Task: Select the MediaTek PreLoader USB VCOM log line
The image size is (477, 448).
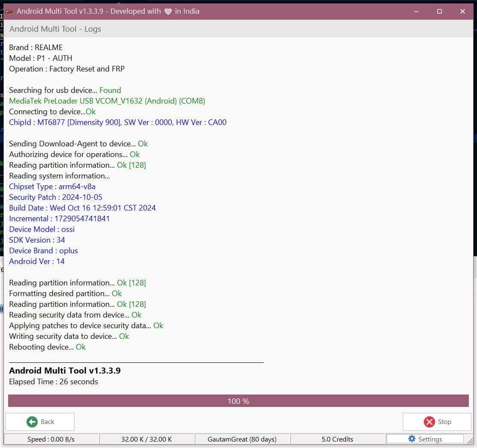Action: click(x=107, y=101)
